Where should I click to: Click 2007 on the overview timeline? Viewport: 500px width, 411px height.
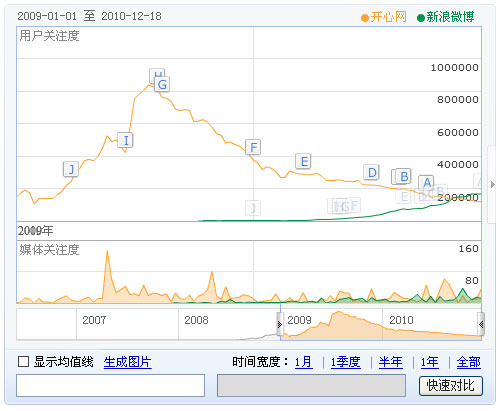[x=94, y=320]
